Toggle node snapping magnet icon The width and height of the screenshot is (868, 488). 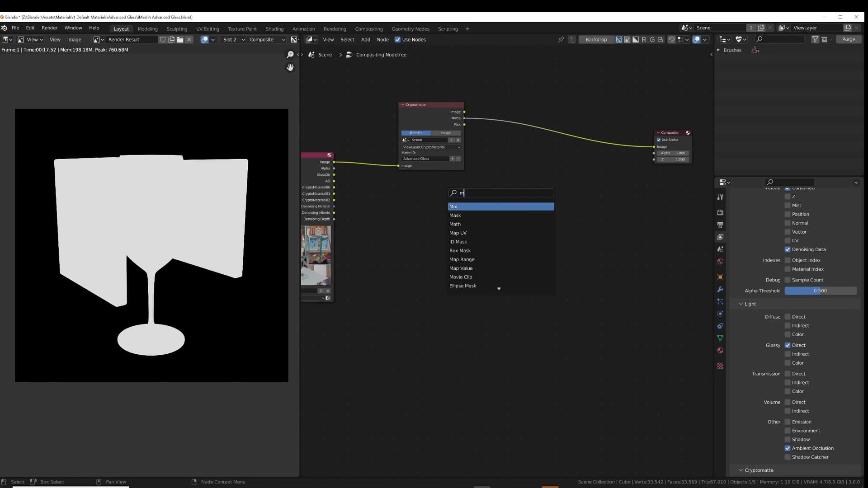(x=672, y=40)
